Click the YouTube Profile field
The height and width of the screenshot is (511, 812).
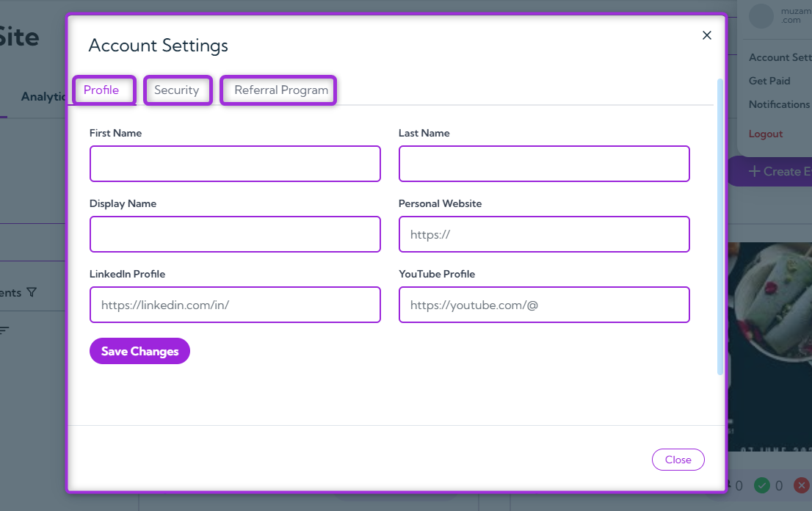coord(544,305)
